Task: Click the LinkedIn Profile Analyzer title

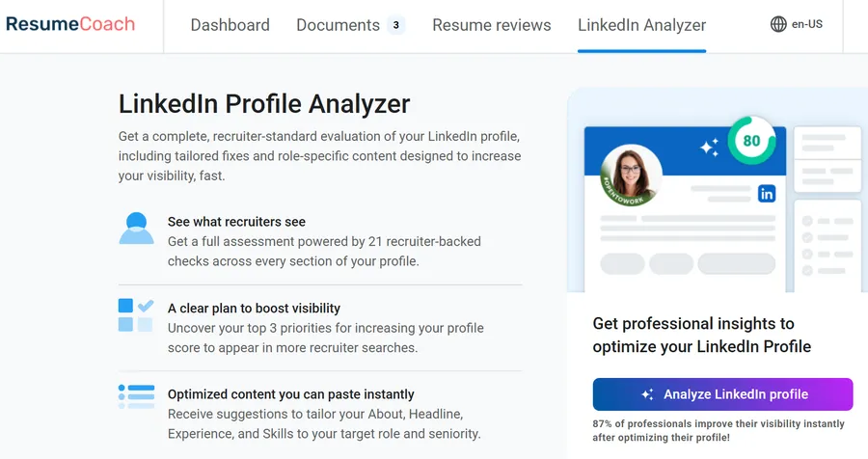Action: tap(264, 104)
